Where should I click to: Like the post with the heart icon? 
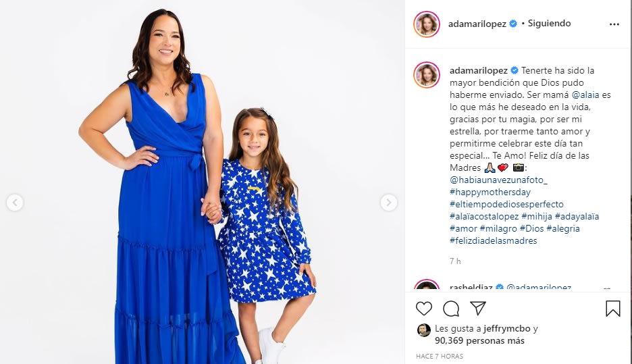(x=423, y=309)
